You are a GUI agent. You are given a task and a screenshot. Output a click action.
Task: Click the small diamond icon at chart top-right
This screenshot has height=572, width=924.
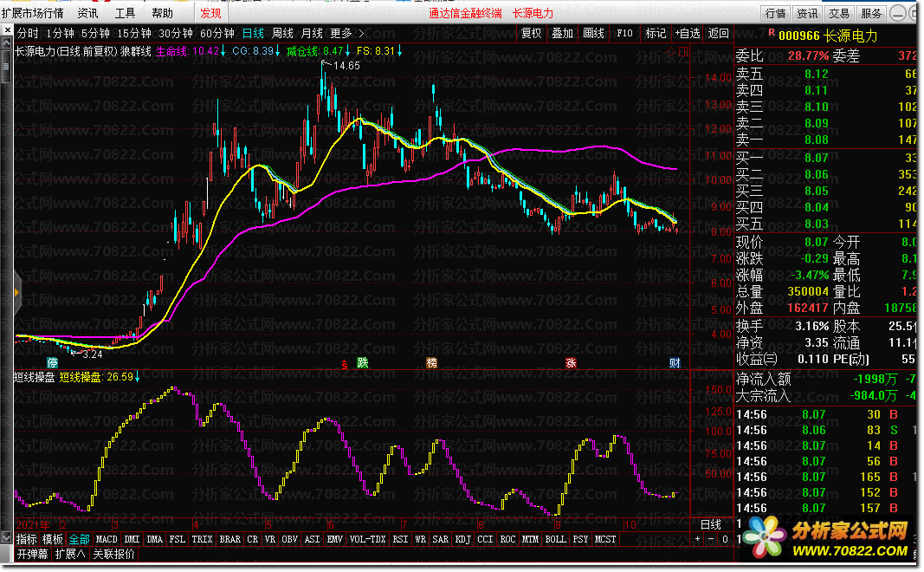670,52
